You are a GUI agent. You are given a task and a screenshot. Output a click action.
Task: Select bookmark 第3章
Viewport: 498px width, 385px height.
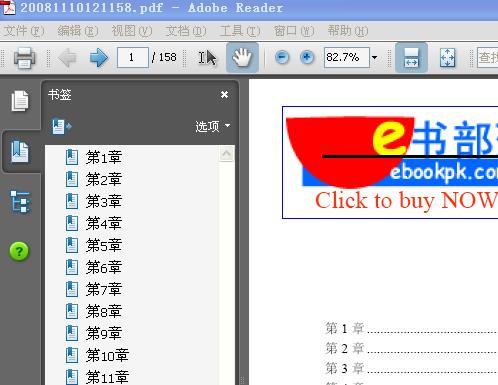coord(104,201)
